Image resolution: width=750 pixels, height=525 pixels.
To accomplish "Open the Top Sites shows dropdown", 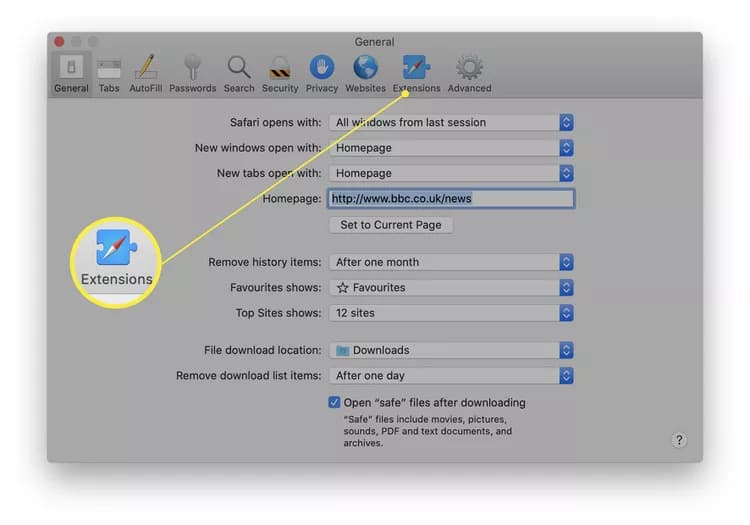I will (x=451, y=313).
